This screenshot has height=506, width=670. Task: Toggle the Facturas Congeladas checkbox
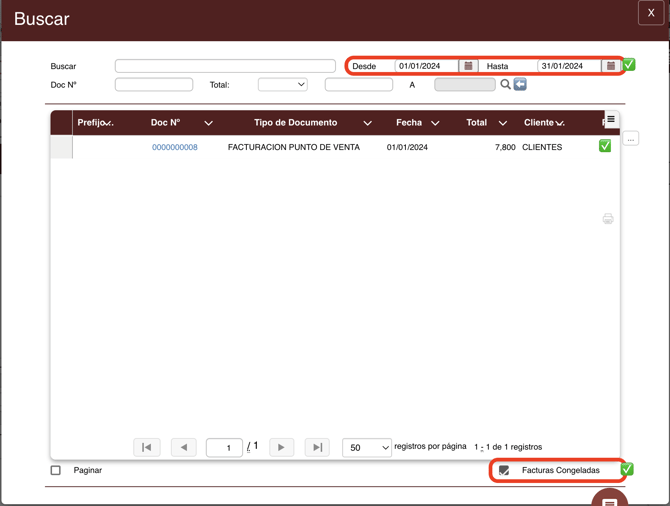tap(504, 470)
